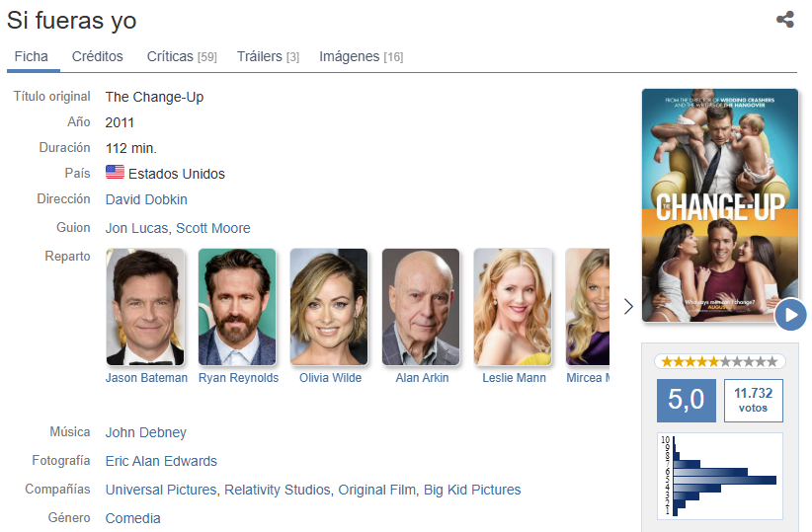Open director David Dobkin link

[x=146, y=199]
